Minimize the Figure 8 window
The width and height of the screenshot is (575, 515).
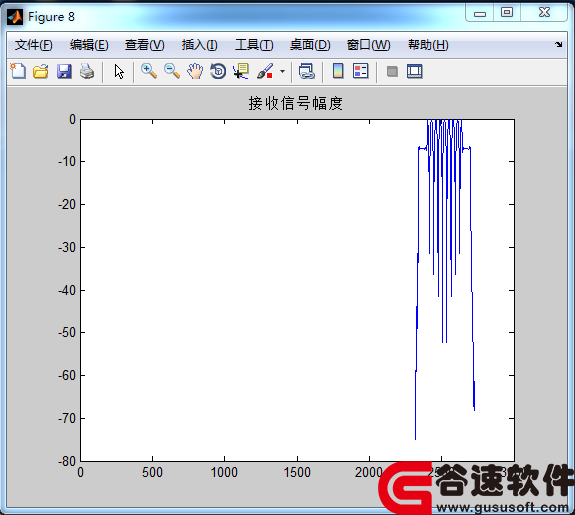click(480, 13)
